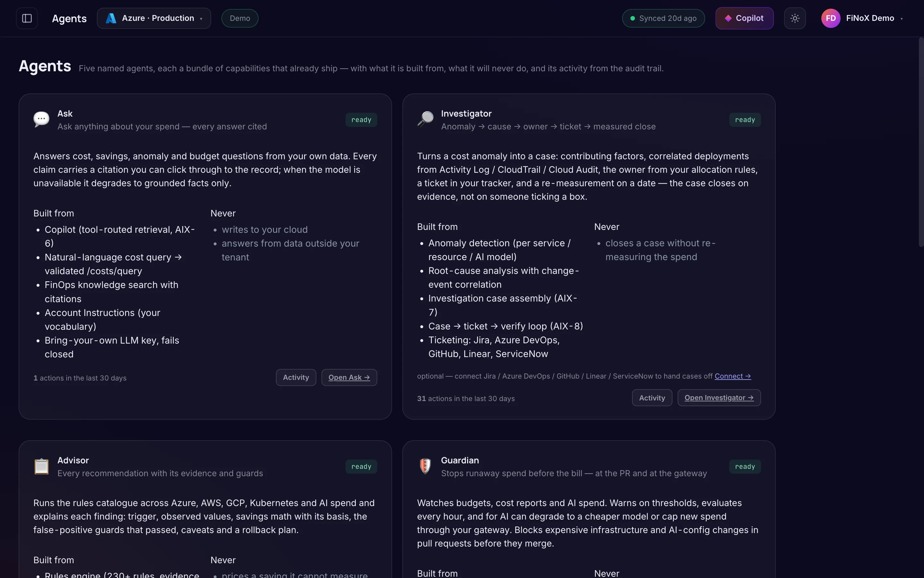Click the Synced 20d ago status pill
The width and height of the screenshot is (924, 578).
click(663, 18)
